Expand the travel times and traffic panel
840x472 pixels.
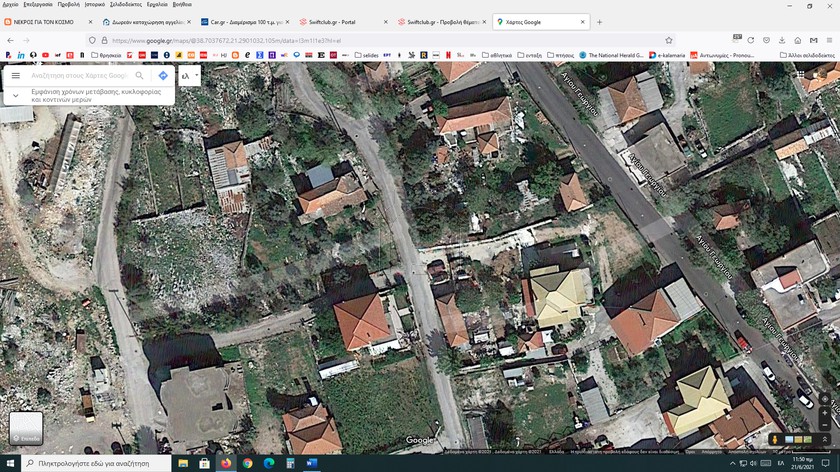click(x=15, y=95)
